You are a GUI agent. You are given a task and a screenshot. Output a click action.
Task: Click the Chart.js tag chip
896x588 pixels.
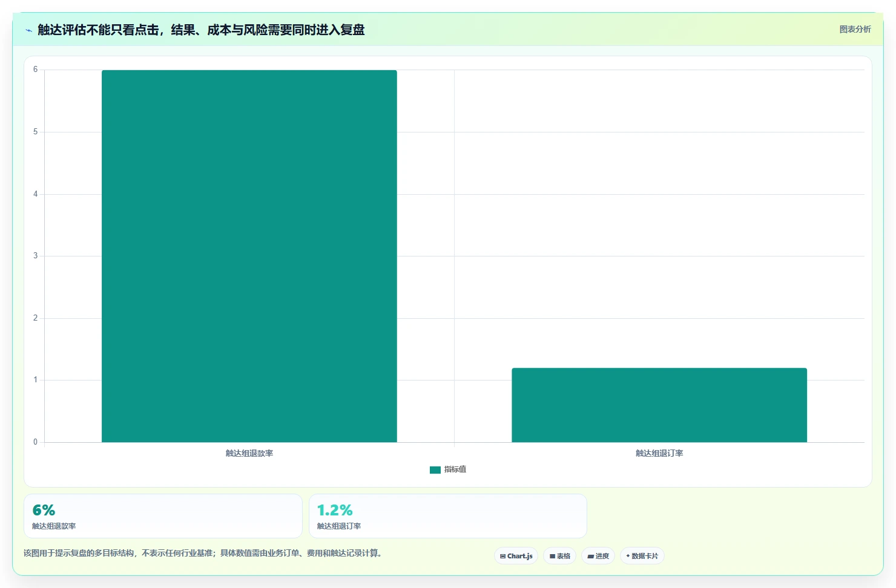coord(516,556)
